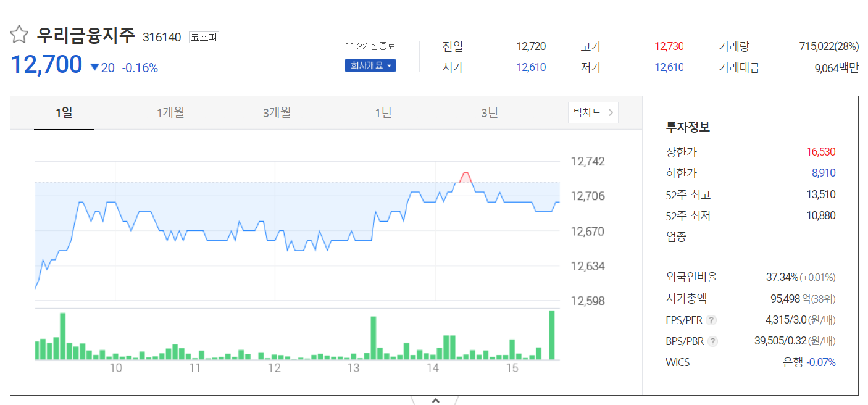Click the 시가 value 12,610

coord(531,67)
